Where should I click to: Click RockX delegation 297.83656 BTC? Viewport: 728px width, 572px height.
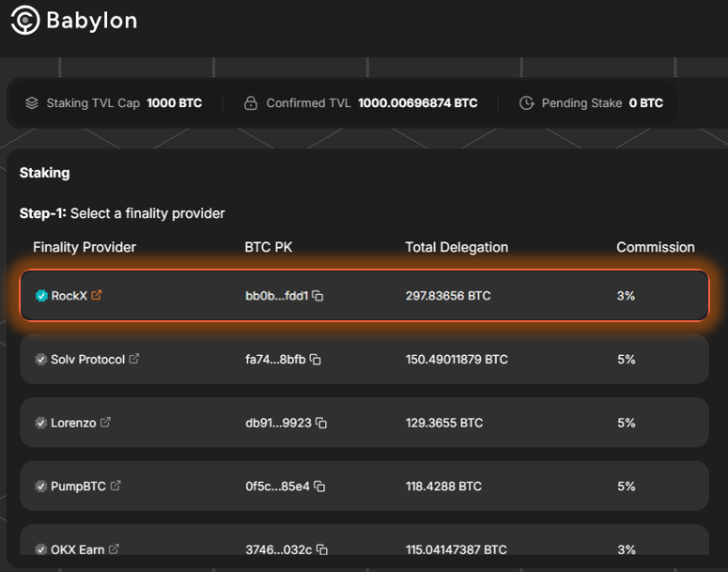[x=448, y=296]
